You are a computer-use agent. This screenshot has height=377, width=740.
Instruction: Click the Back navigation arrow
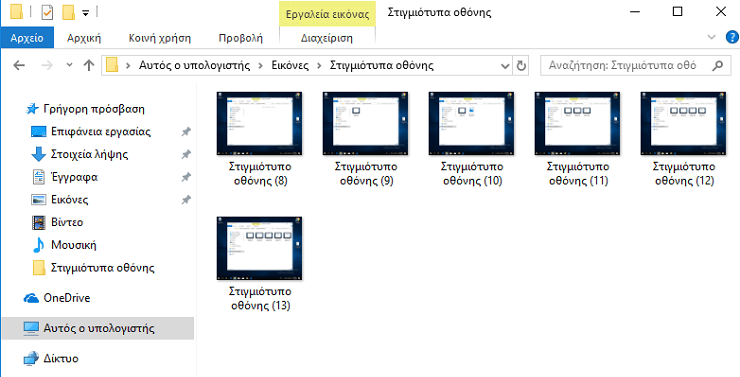[19, 66]
